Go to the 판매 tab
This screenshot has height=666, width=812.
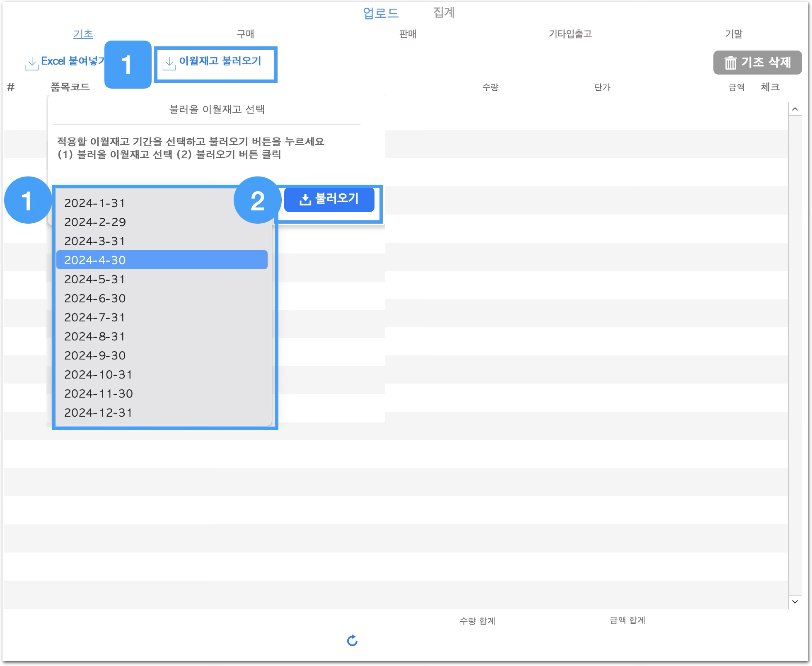(x=408, y=34)
